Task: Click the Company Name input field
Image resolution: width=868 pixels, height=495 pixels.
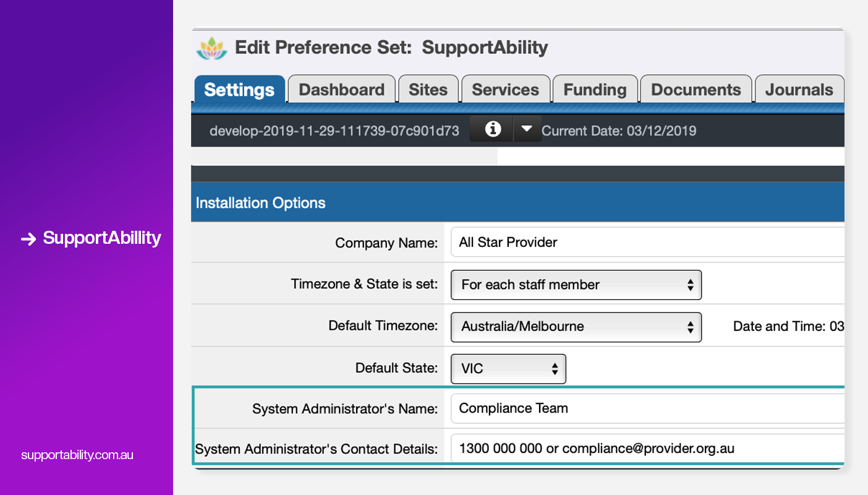Action: click(647, 243)
